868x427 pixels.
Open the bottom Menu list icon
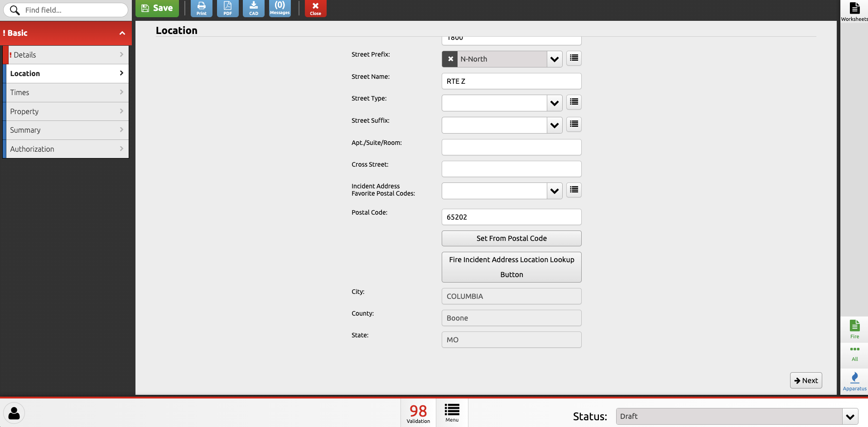pyautogui.click(x=452, y=413)
